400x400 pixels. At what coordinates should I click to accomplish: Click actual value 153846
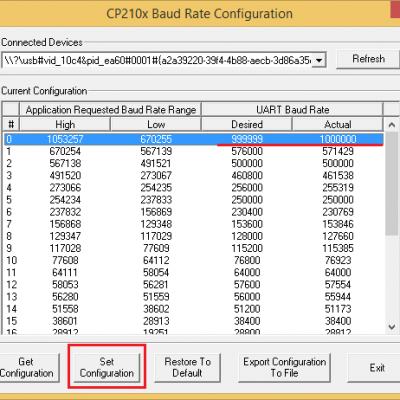(x=338, y=224)
